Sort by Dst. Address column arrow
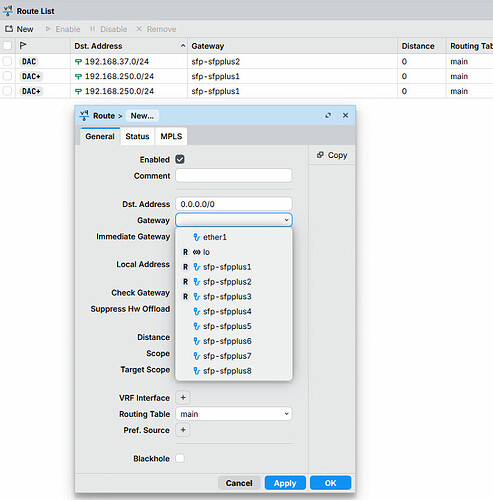 tap(183, 46)
